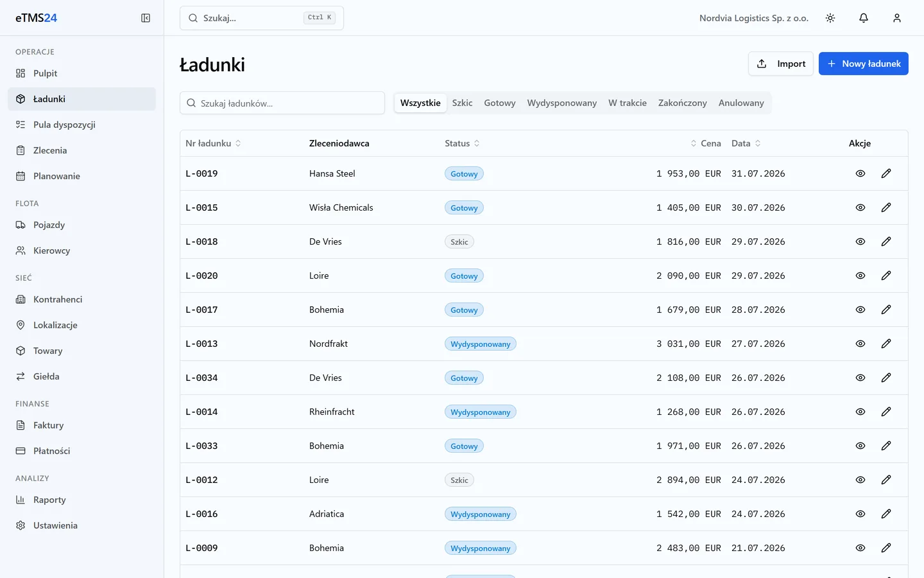Open Kontrahenci section

(x=81, y=299)
